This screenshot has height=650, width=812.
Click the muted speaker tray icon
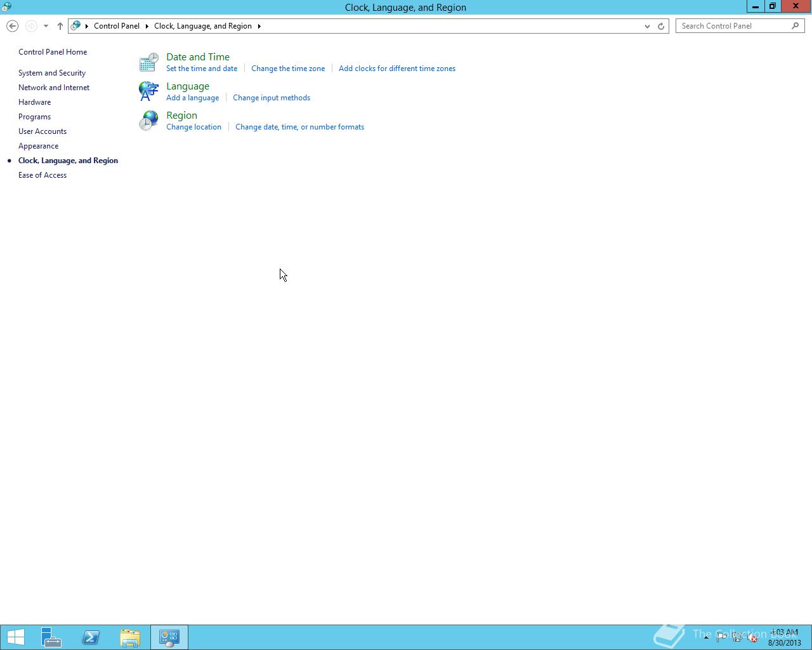(x=752, y=638)
